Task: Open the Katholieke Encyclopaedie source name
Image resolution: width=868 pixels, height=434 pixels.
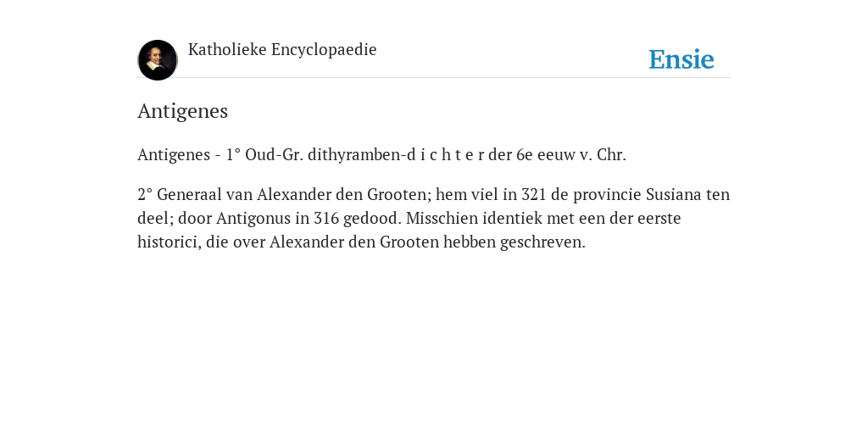Action: [x=282, y=49]
